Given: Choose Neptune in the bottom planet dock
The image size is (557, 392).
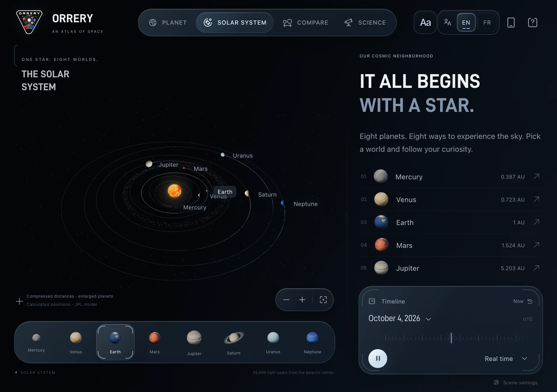Looking at the screenshot, I should [x=312, y=342].
